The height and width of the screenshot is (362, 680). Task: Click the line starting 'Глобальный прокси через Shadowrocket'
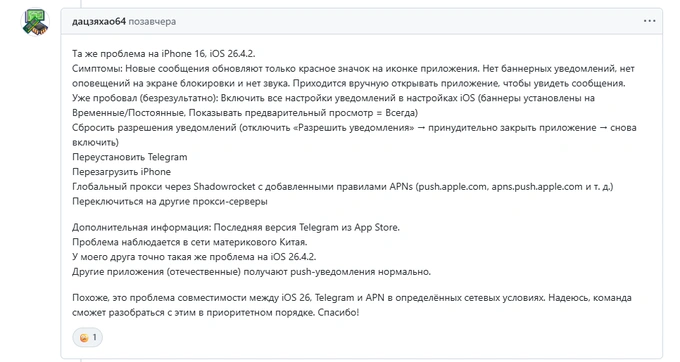coord(343,186)
